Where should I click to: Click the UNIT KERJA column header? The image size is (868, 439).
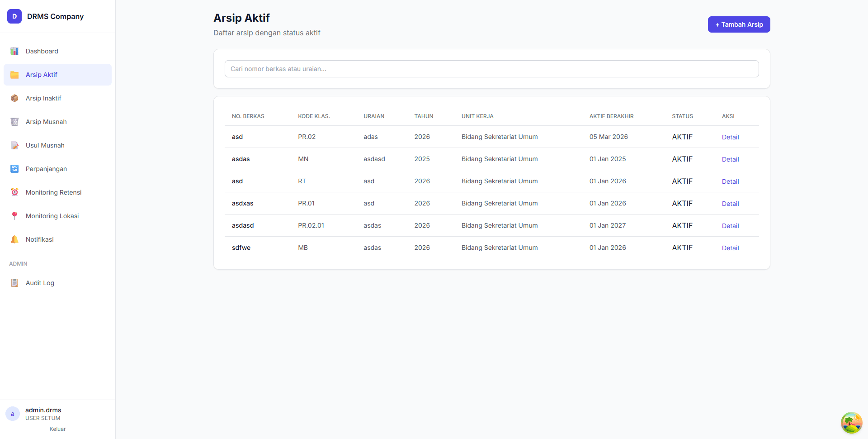pyautogui.click(x=477, y=116)
